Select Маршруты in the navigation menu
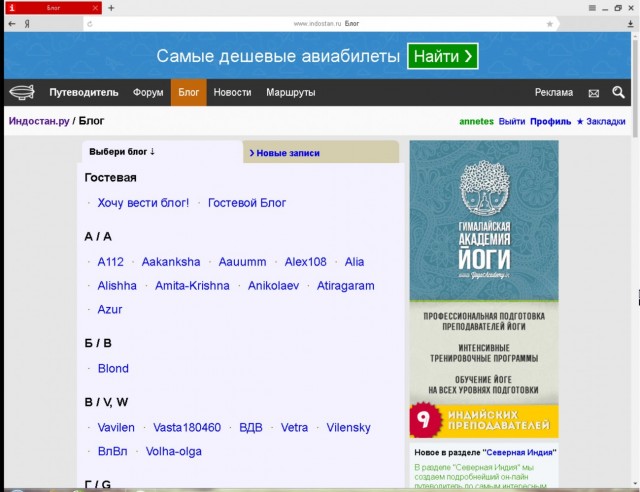This screenshot has height=492, width=640. click(290, 93)
